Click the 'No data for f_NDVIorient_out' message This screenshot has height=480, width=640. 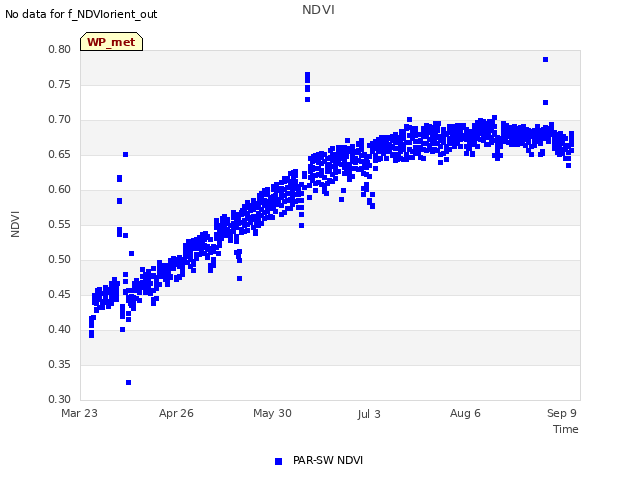pos(81,14)
